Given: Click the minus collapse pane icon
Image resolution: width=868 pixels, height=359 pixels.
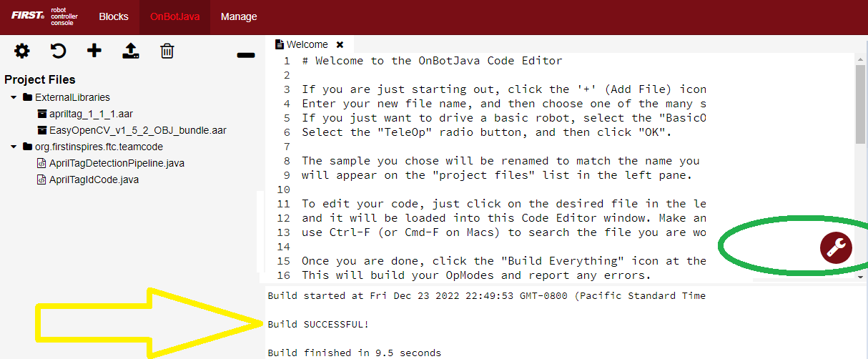Looking at the screenshot, I should (245, 55).
